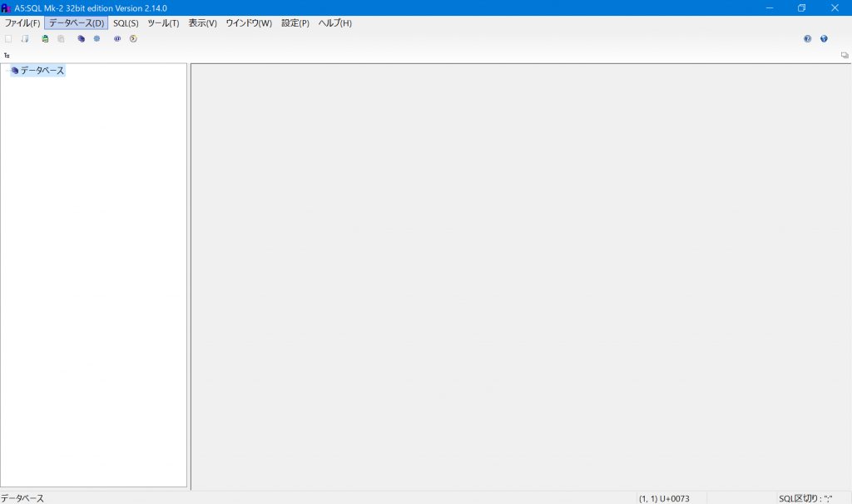Minimize the A5:SQL Mk-2 window
Screen dimensions: 852x504
point(770,7)
